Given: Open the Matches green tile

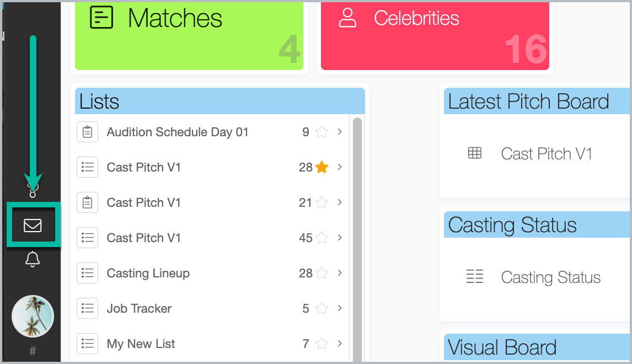Looking at the screenshot, I should pyautogui.click(x=189, y=35).
